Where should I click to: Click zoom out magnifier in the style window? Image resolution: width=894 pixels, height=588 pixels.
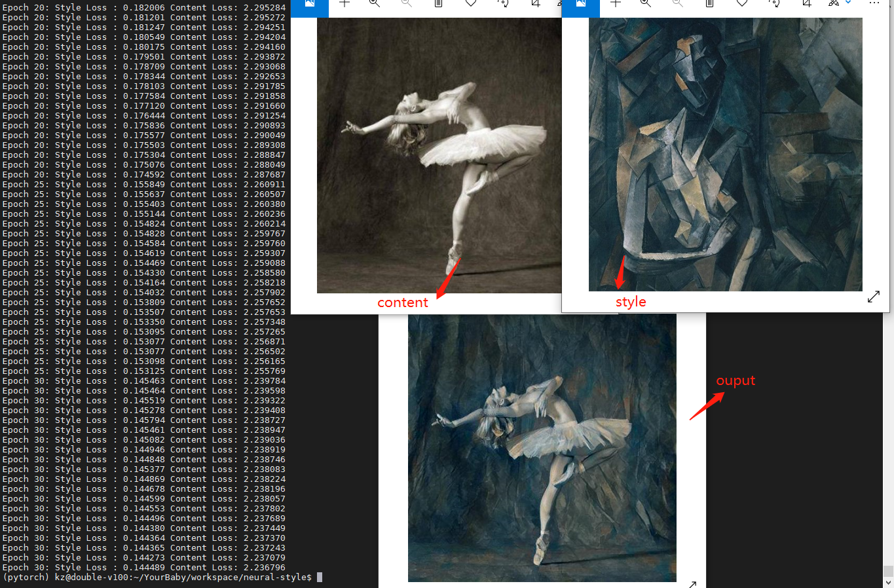tap(678, 4)
